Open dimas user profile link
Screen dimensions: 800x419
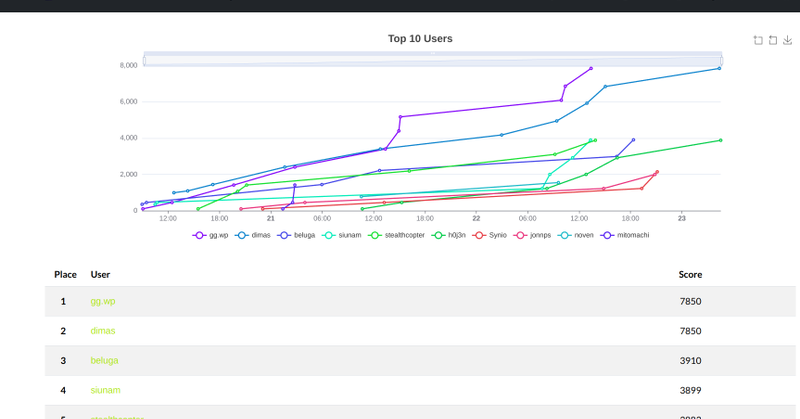pos(103,331)
